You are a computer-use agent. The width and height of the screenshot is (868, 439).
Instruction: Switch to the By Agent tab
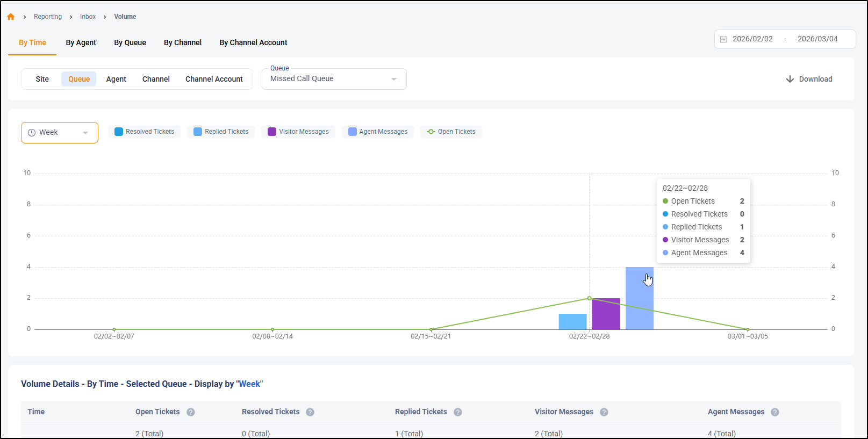click(81, 42)
